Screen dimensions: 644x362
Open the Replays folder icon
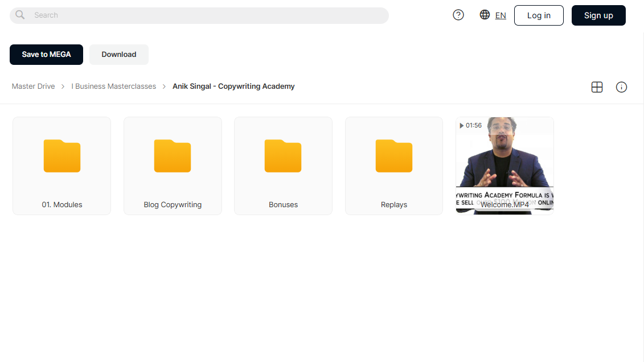394,156
